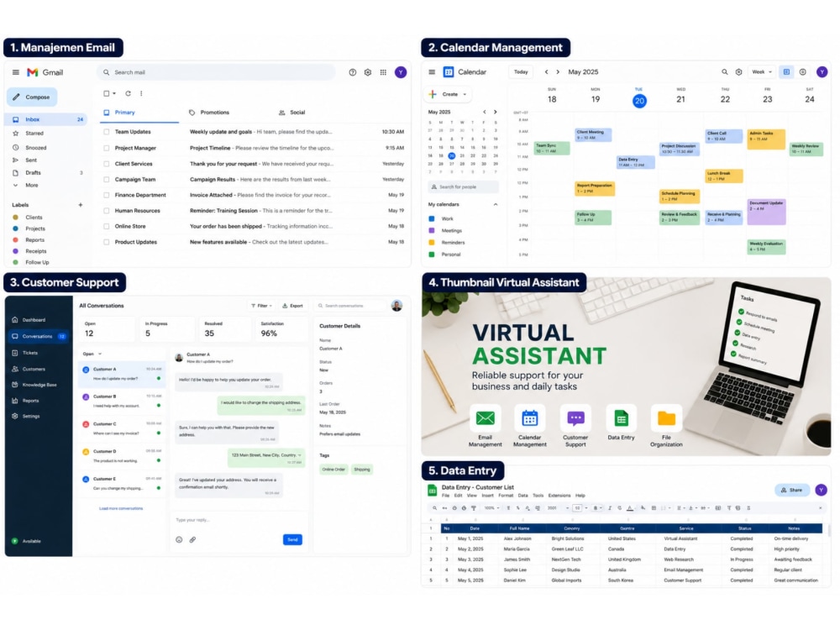Tick checkbox for Finance Department email
Screen dimensions: 840x630
106,195
